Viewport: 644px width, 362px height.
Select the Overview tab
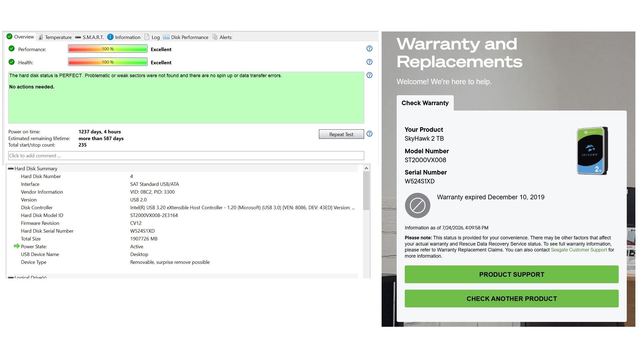[20, 37]
